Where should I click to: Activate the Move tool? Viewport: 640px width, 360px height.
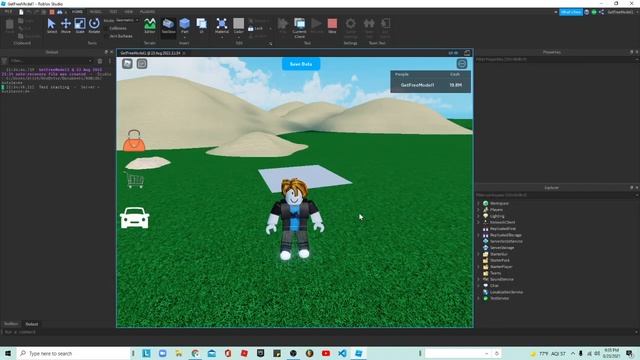(66, 25)
